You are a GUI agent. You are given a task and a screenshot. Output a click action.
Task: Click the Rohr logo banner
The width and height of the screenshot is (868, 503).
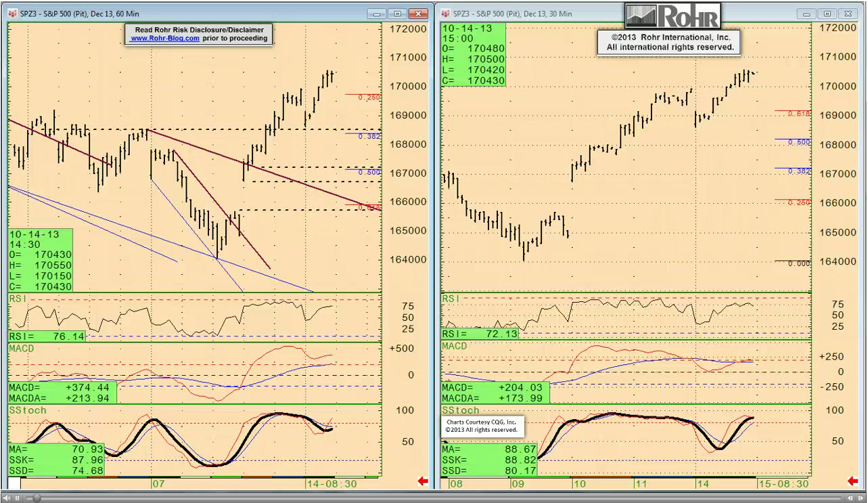tap(672, 16)
